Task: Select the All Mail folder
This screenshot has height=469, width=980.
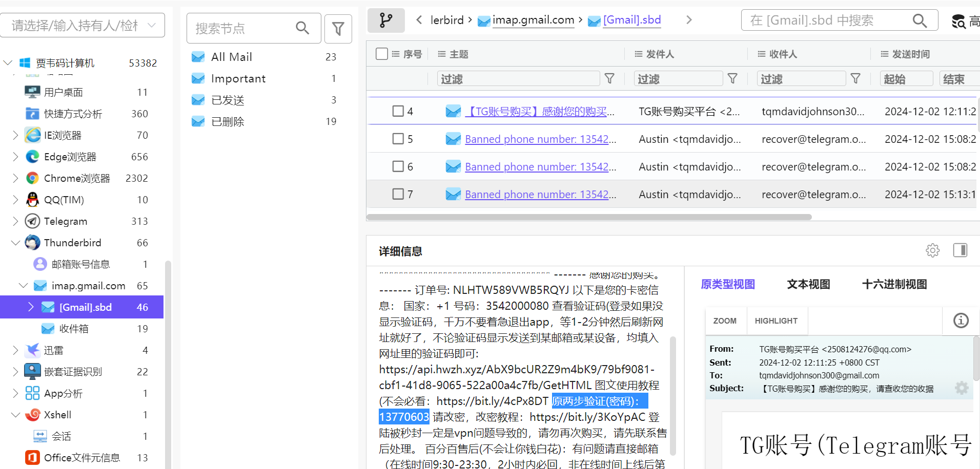Action: pyautogui.click(x=232, y=57)
